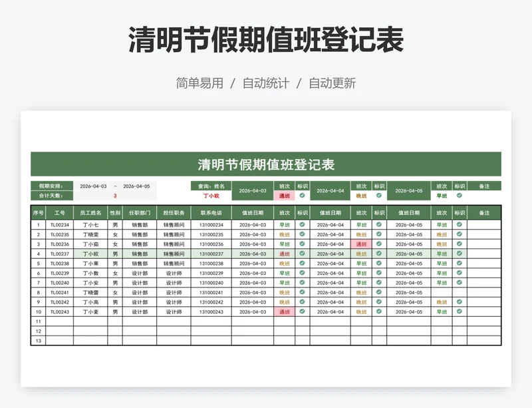Click employee ID cell TL00240
The image size is (532, 408).
tap(60, 283)
